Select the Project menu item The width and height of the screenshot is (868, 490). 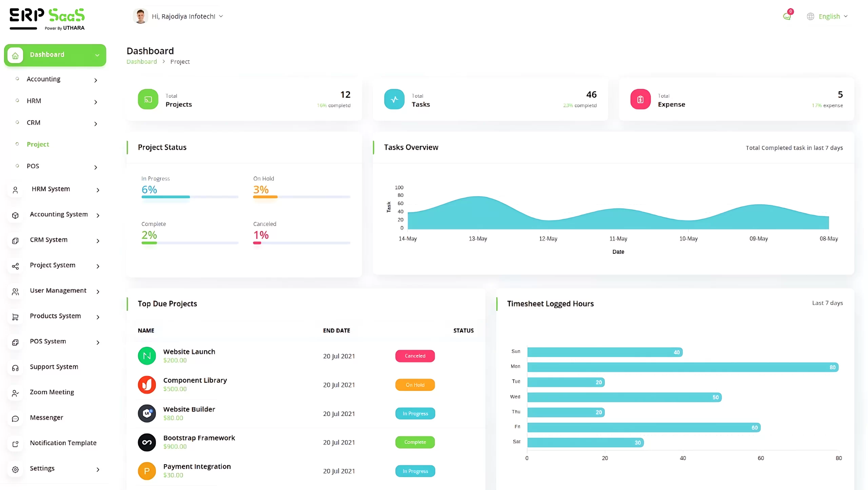(x=38, y=144)
